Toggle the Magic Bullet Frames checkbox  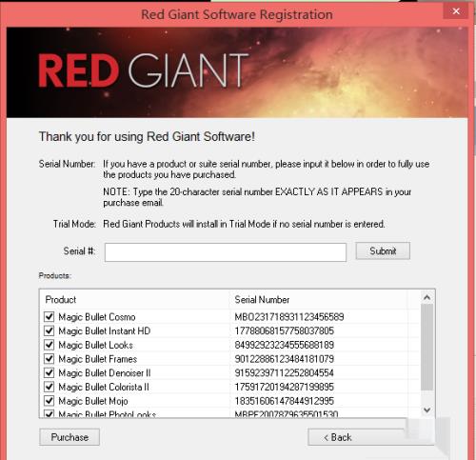[x=49, y=358]
